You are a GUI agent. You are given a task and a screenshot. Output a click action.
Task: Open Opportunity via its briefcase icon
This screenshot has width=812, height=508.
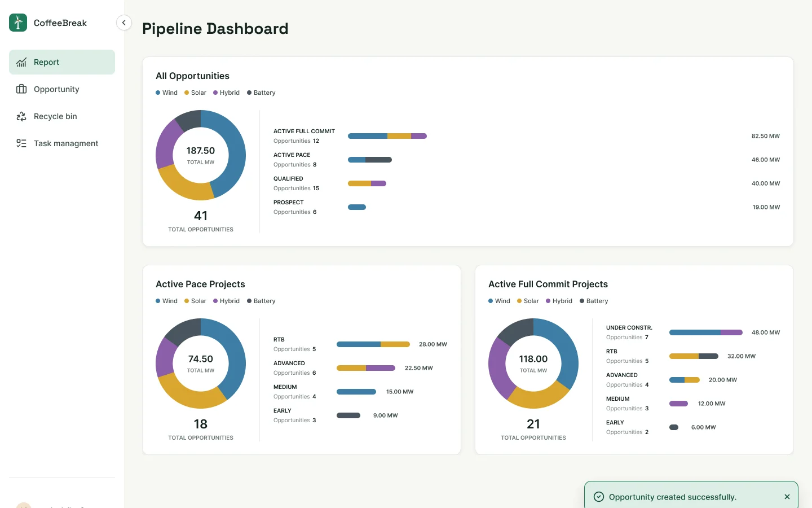[21, 89]
